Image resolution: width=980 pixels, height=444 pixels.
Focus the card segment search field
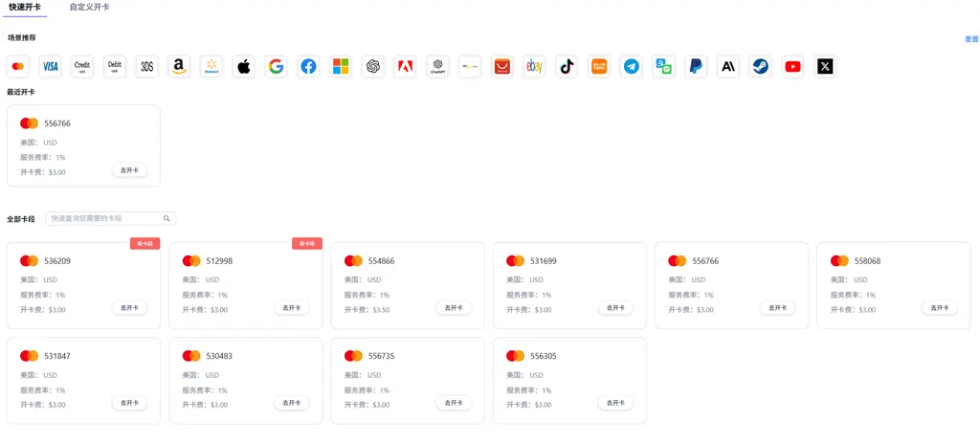click(x=111, y=219)
